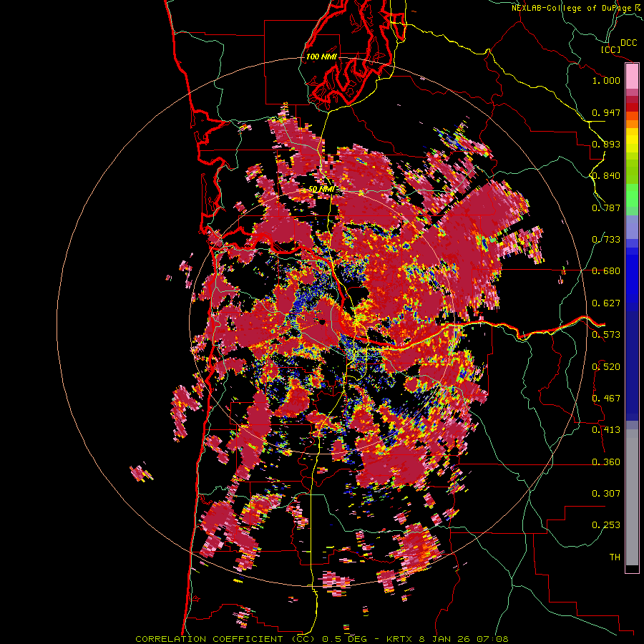This screenshot has width=644, height=644.
Task: Click the 0.467 legend value
Action: point(606,399)
